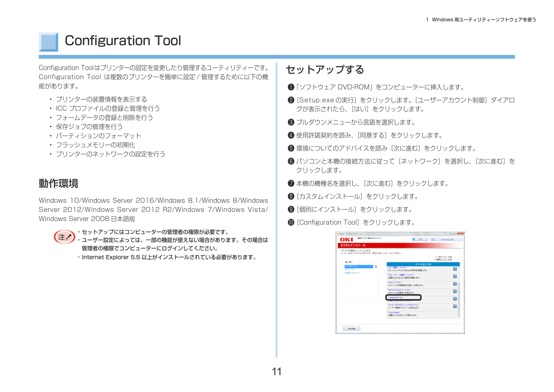Open help for Configuration Tool row

coord(455,299)
